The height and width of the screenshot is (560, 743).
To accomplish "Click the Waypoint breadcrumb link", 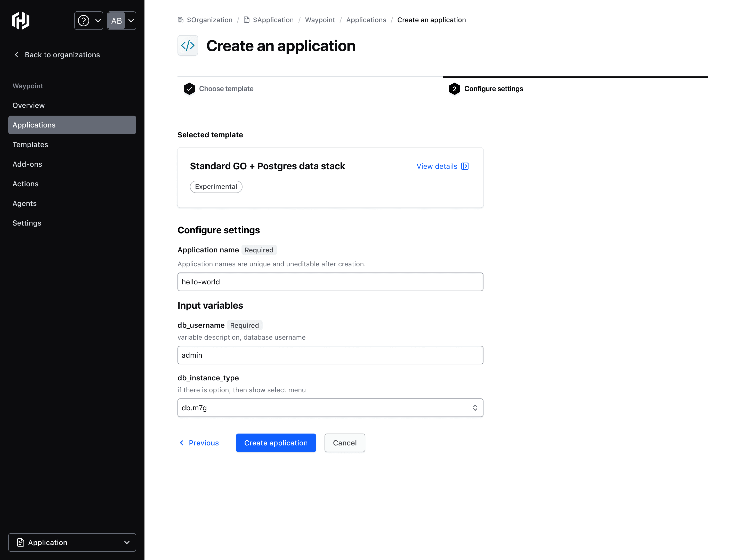I will coord(320,20).
